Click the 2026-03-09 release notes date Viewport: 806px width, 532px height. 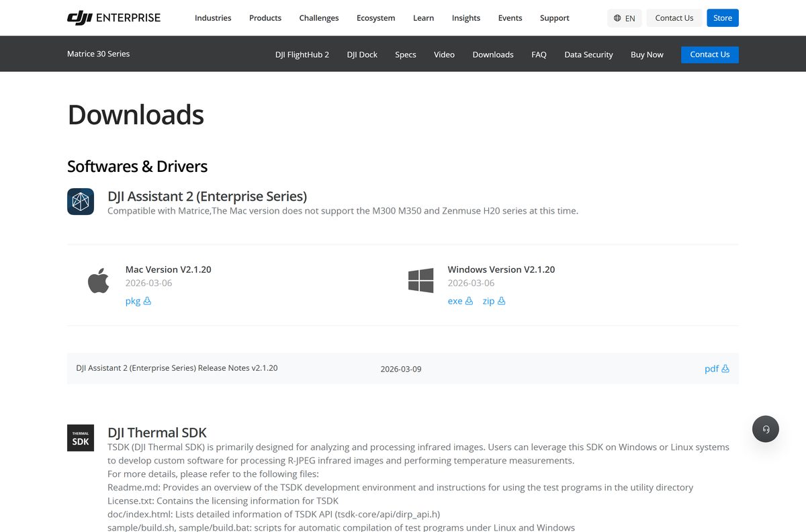tap(401, 369)
